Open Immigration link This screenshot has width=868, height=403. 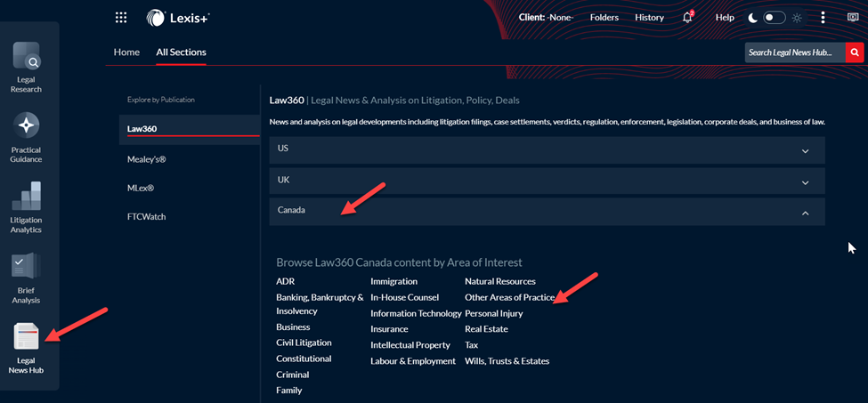click(394, 281)
